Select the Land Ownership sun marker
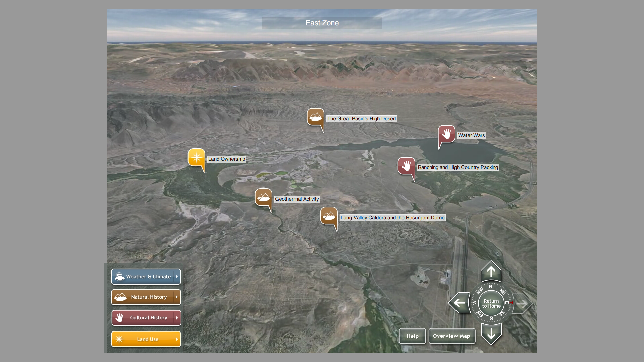The image size is (644, 362). [x=197, y=158]
